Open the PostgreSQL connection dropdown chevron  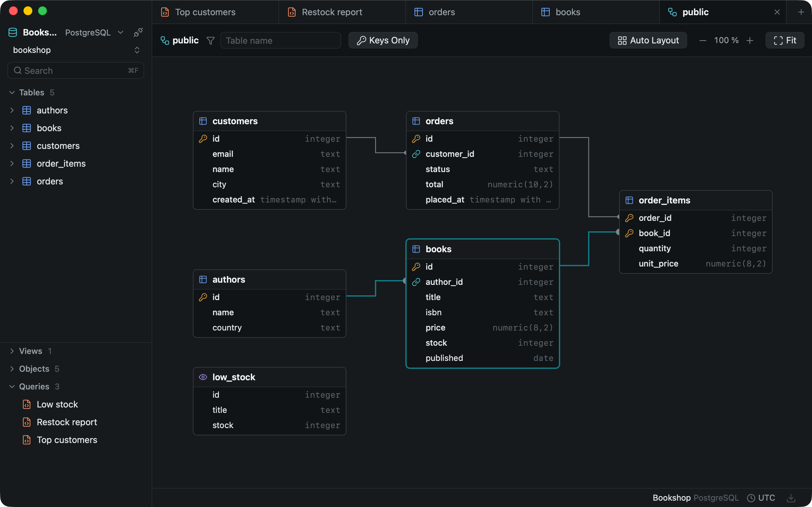[121, 33]
